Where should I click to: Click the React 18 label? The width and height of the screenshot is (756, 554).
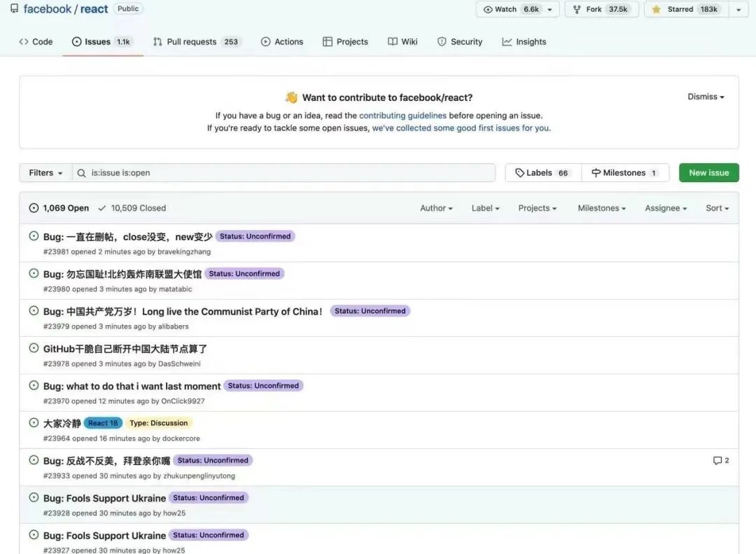click(103, 423)
